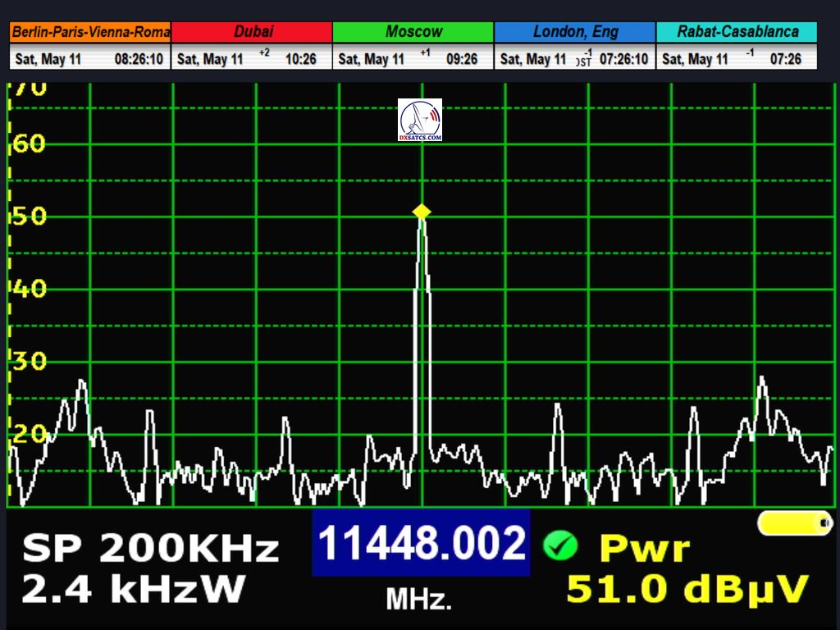Select the Berlin-Paris-Vienna-Roma clock header

click(90, 32)
